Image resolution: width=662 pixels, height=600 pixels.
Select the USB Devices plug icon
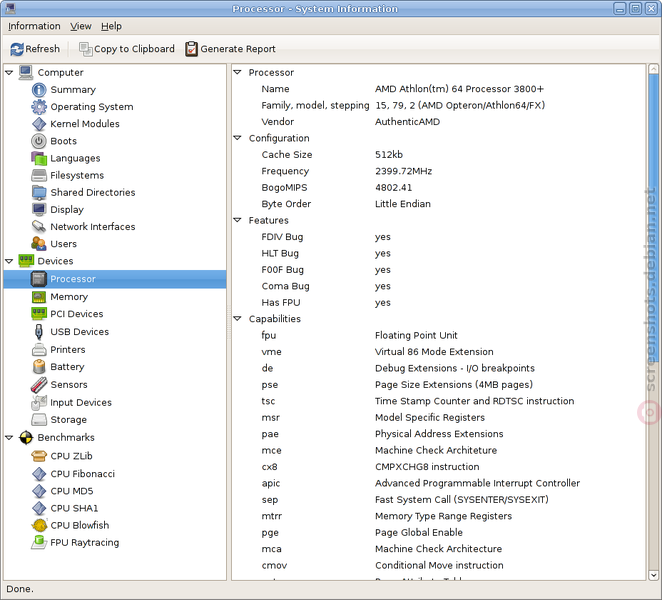click(39, 332)
